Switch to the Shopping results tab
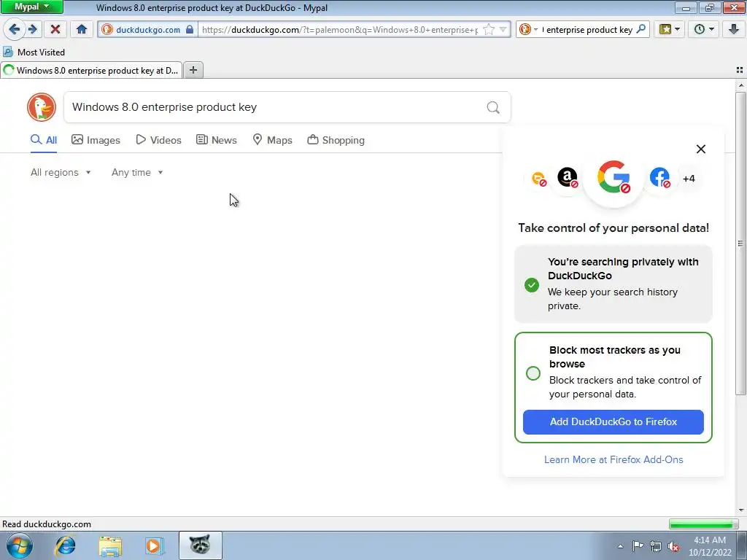Viewport: 747px width, 560px height. coord(336,140)
